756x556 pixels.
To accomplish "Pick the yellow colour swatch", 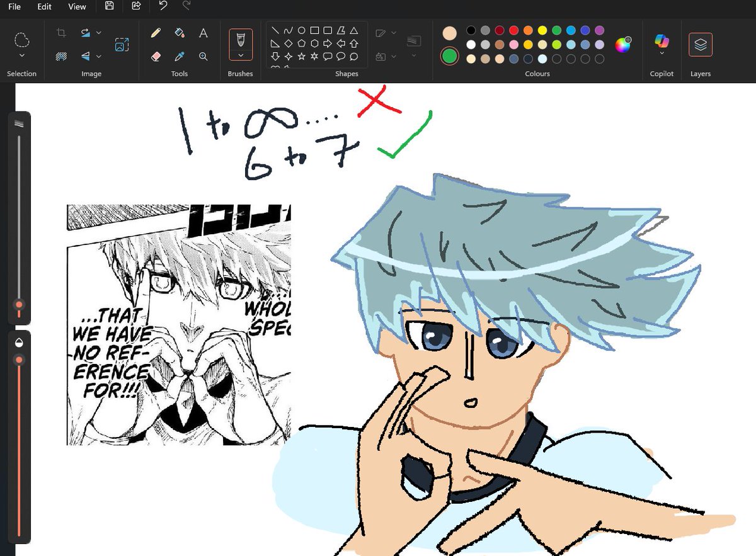I will [x=542, y=30].
